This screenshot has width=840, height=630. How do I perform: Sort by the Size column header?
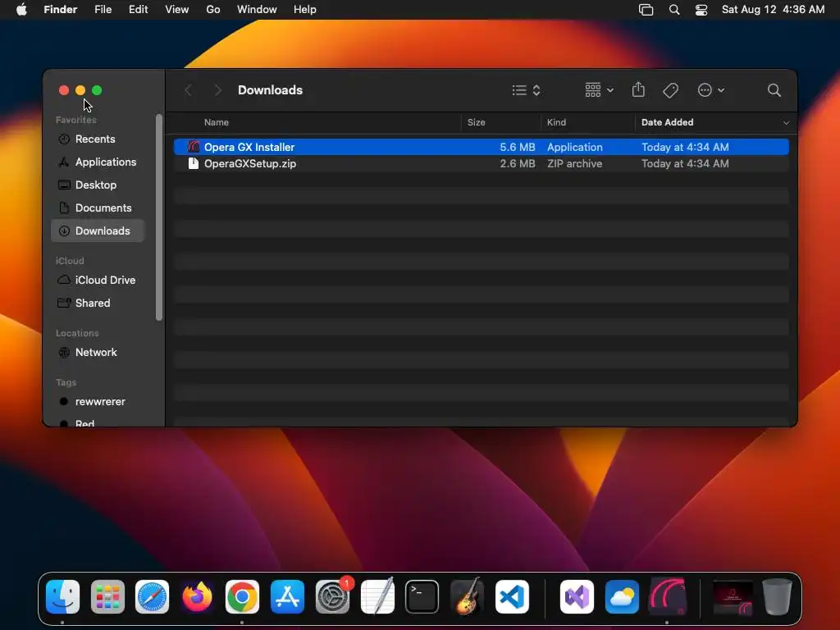477,123
